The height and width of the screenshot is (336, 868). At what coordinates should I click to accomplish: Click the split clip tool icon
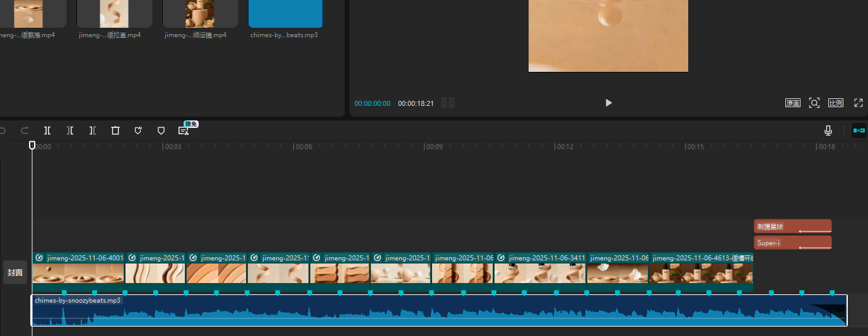47,130
